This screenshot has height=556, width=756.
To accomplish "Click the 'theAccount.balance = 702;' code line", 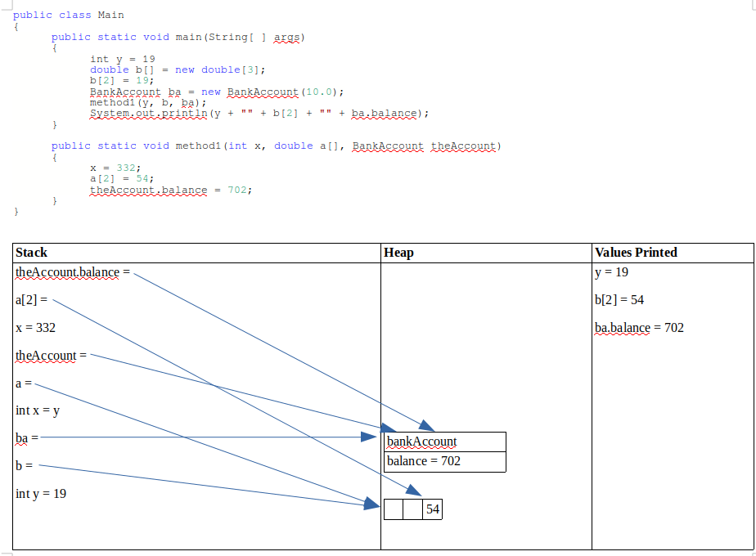I will pos(171,190).
